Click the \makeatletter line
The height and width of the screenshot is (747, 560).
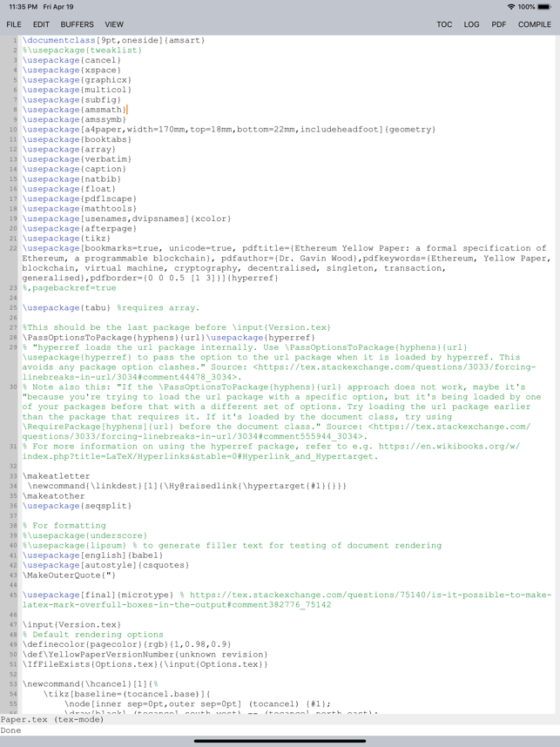[x=56, y=476]
